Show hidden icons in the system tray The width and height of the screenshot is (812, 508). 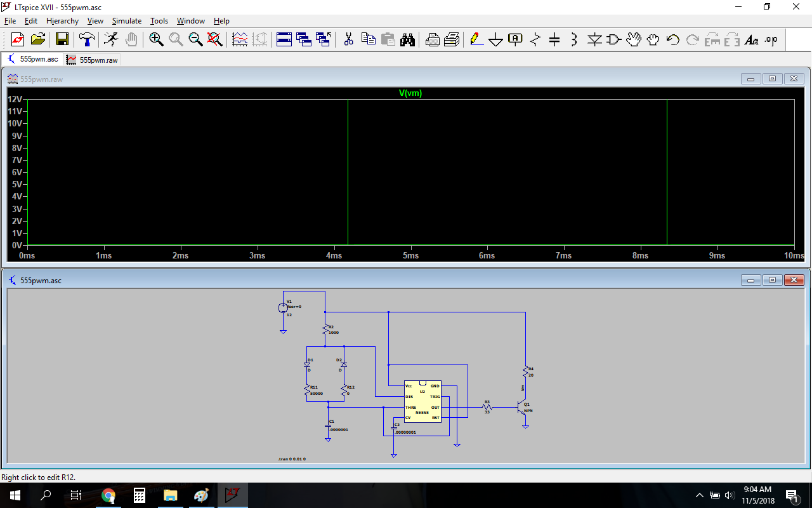click(700, 495)
